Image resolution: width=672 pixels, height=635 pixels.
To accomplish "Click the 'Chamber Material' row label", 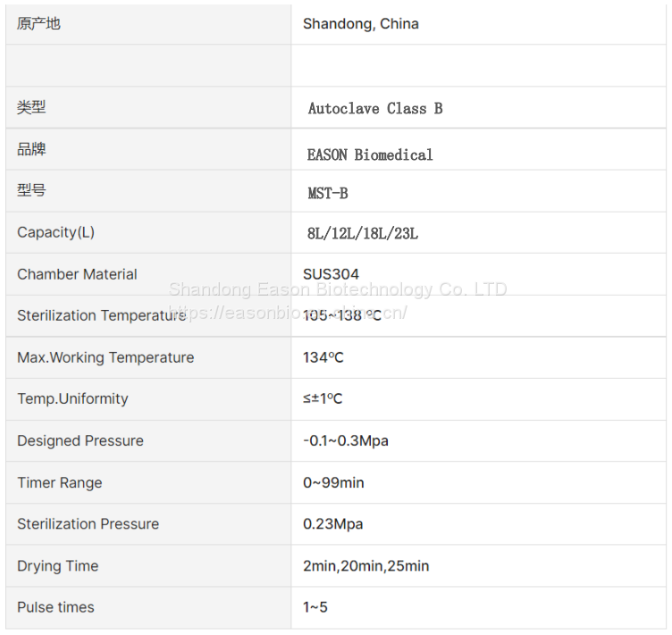I will tap(77, 274).
